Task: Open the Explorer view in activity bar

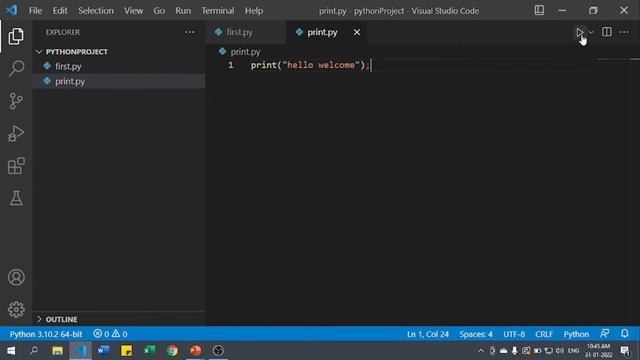Action: pos(16,37)
